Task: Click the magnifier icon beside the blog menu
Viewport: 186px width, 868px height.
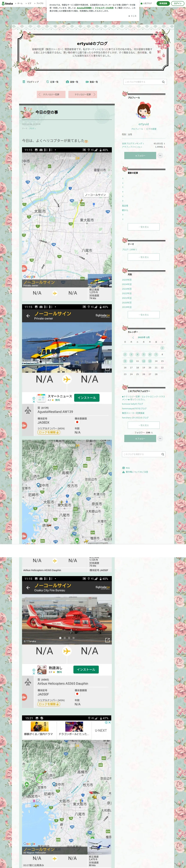Action: (x=163, y=82)
